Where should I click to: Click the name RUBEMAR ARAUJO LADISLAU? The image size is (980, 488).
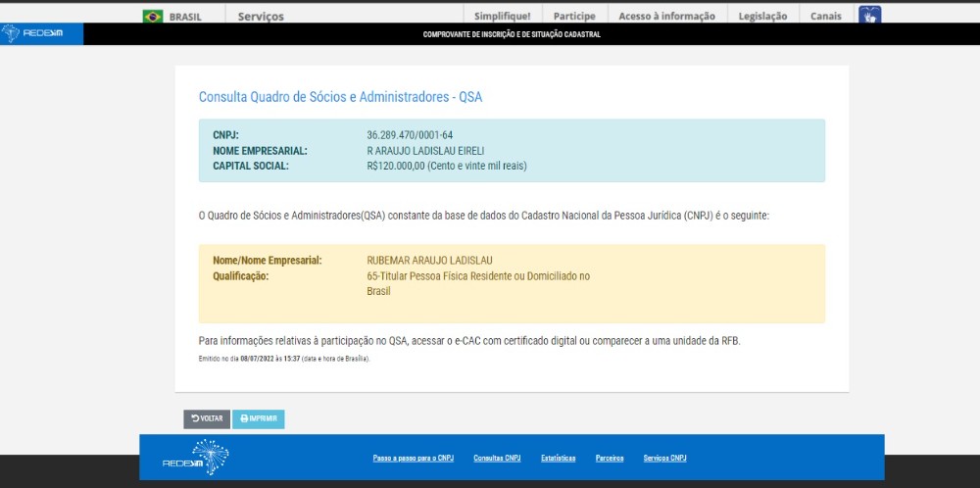click(429, 261)
